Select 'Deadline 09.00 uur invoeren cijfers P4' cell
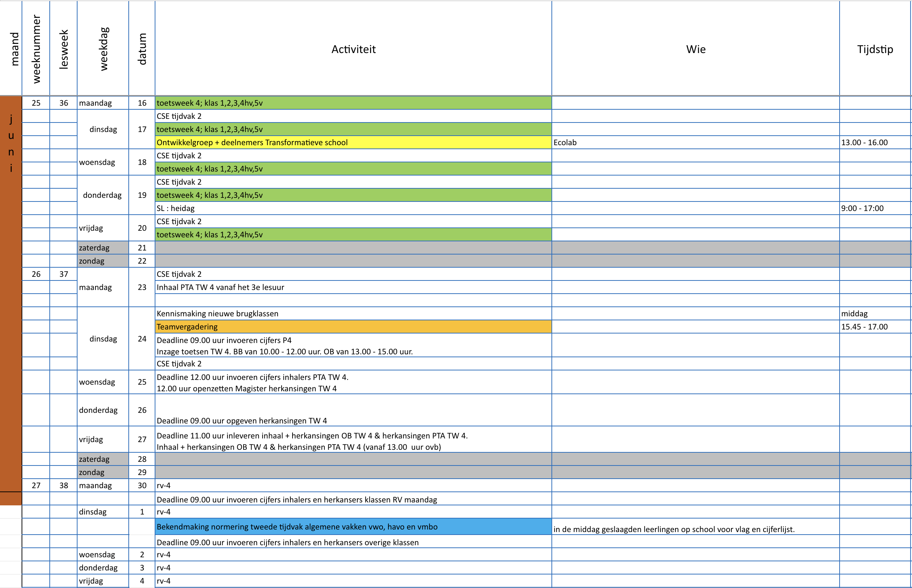912x588 pixels. [x=353, y=345]
